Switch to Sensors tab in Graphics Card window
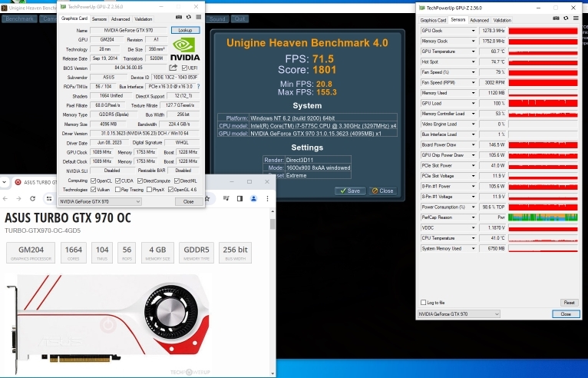Viewport: 588px width, 378px height. click(x=99, y=18)
